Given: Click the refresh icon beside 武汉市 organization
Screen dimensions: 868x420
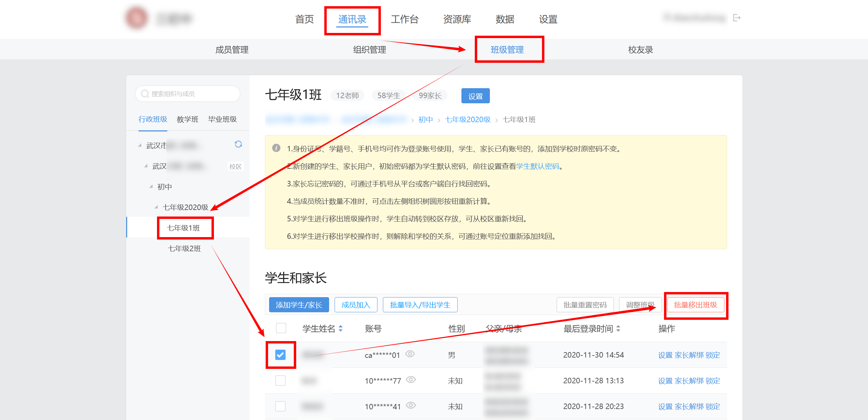Looking at the screenshot, I should (x=238, y=144).
